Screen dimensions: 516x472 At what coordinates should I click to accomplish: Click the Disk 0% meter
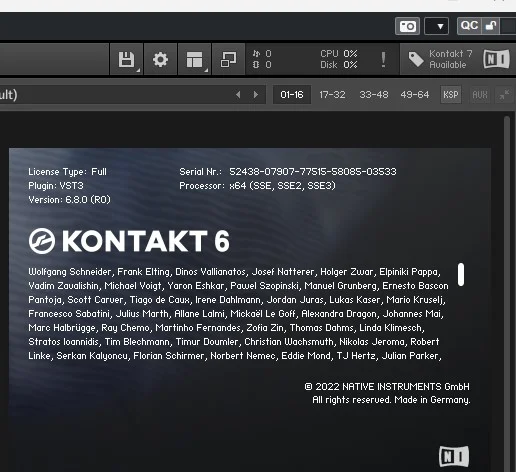pos(339,65)
